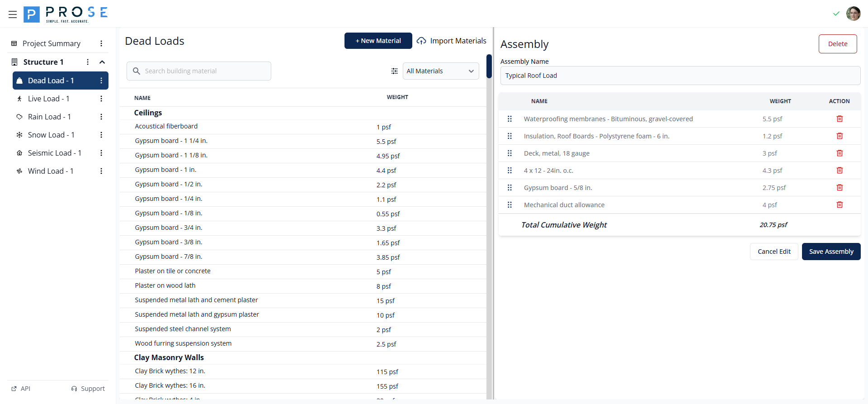Select Suspended metal lath and cement plaster

click(x=303, y=300)
